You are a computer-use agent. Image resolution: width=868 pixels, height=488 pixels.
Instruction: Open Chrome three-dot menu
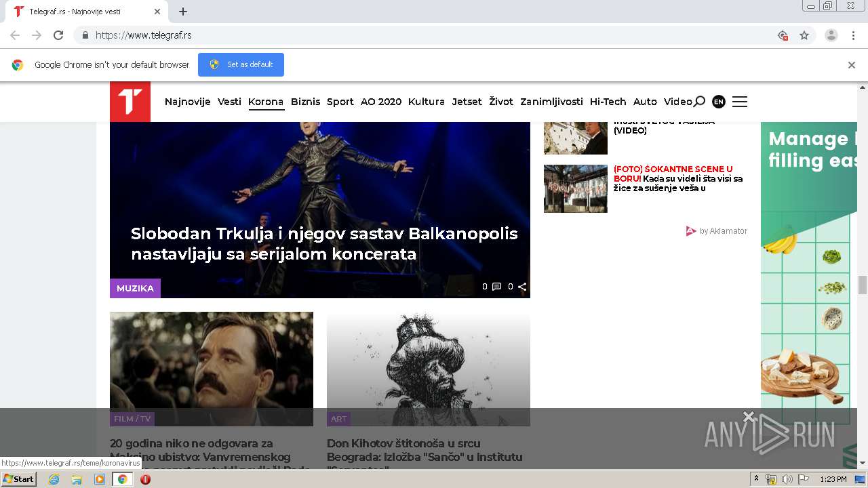click(x=853, y=35)
